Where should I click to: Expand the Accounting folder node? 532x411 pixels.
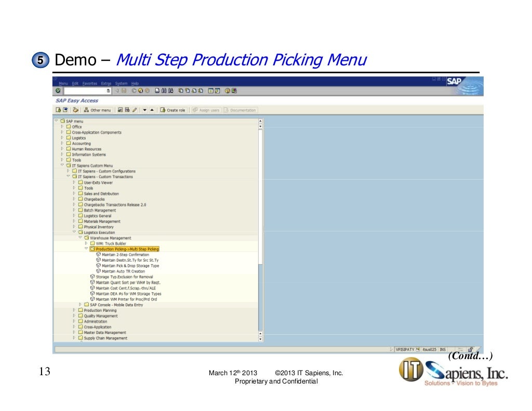point(62,143)
